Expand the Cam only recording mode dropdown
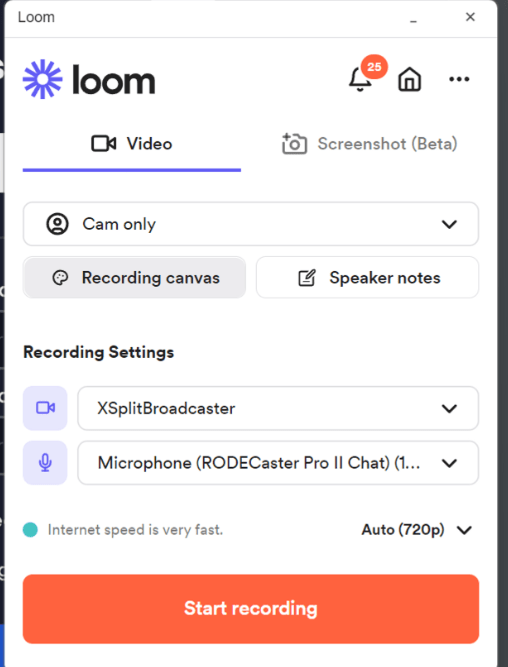This screenshot has height=667, width=508. tap(251, 224)
